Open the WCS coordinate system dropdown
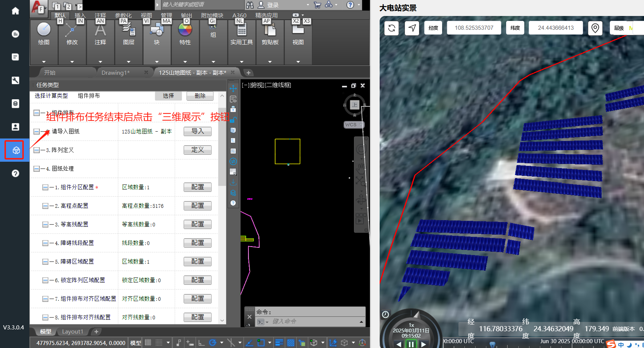644x348 pixels. coord(354,125)
